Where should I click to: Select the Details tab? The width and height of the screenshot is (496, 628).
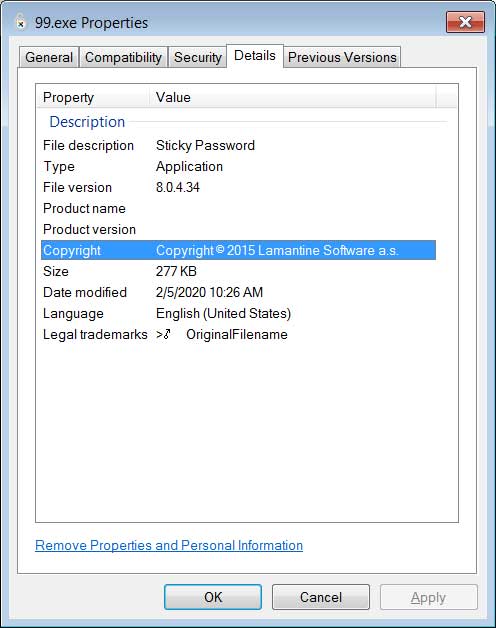pos(255,56)
